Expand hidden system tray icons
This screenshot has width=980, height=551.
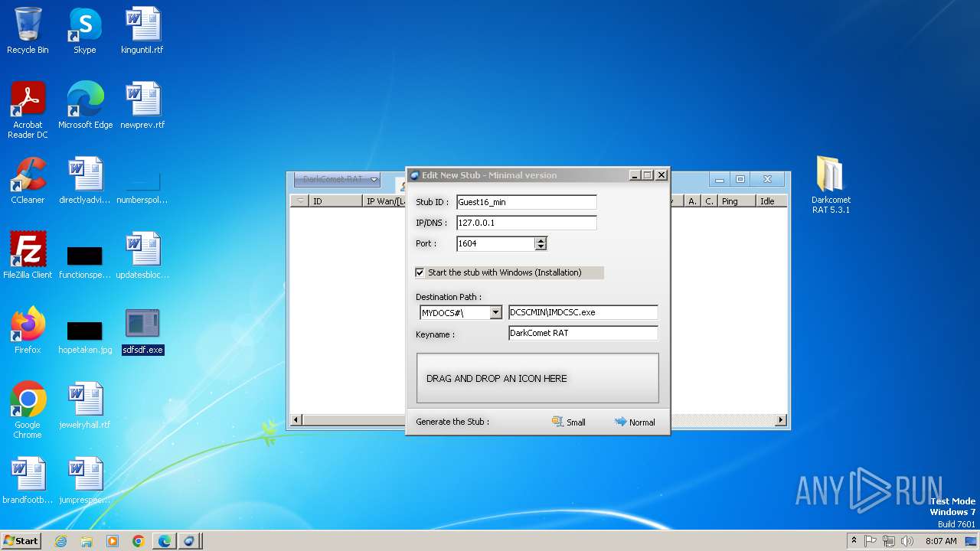coord(854,541)
